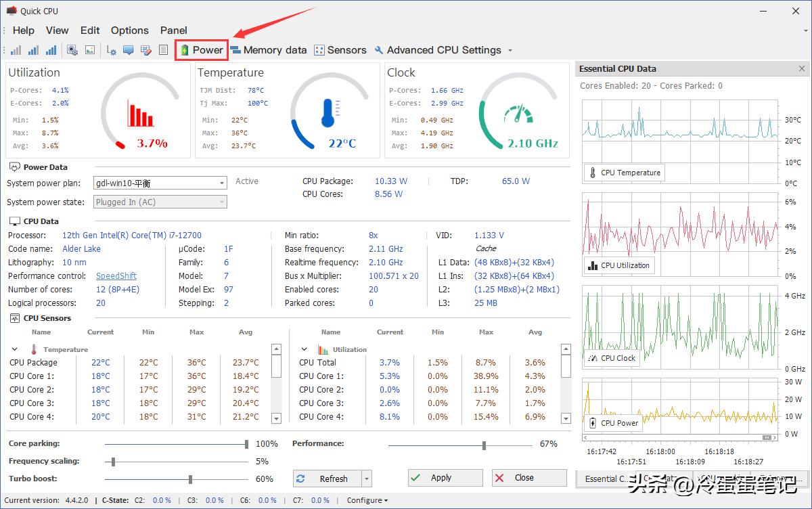Click the Apply button
This screenshot has height=509, width=812.
point(445,478)
